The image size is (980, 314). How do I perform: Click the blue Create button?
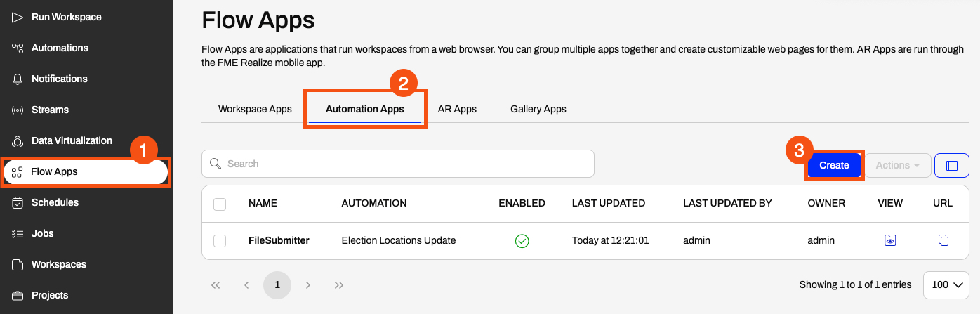[x=834, y=165]
